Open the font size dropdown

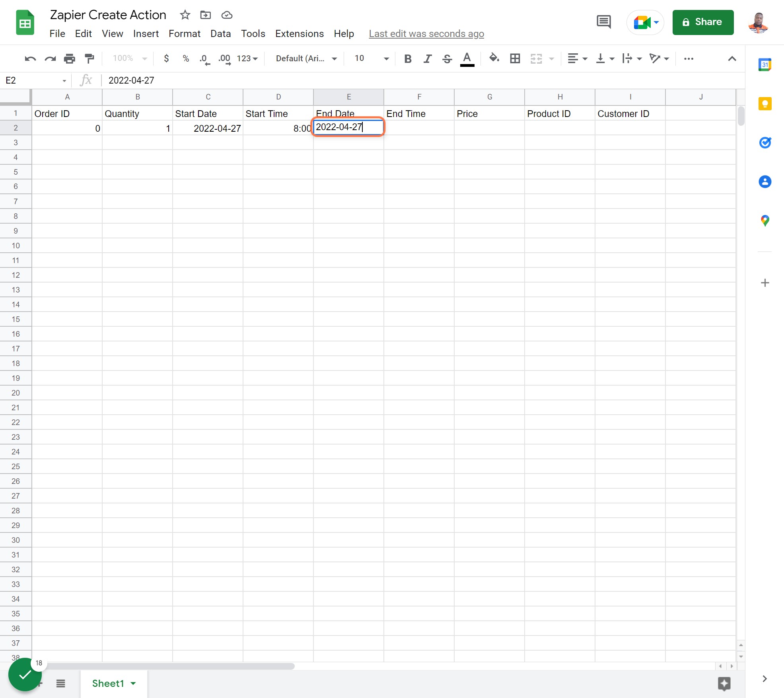[372, 58]
